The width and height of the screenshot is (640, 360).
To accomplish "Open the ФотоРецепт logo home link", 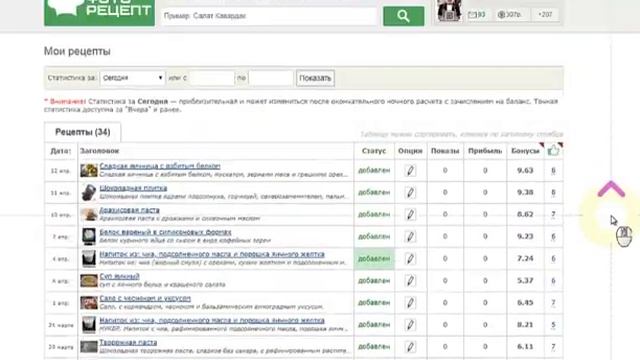I will (x=100, y=13).
